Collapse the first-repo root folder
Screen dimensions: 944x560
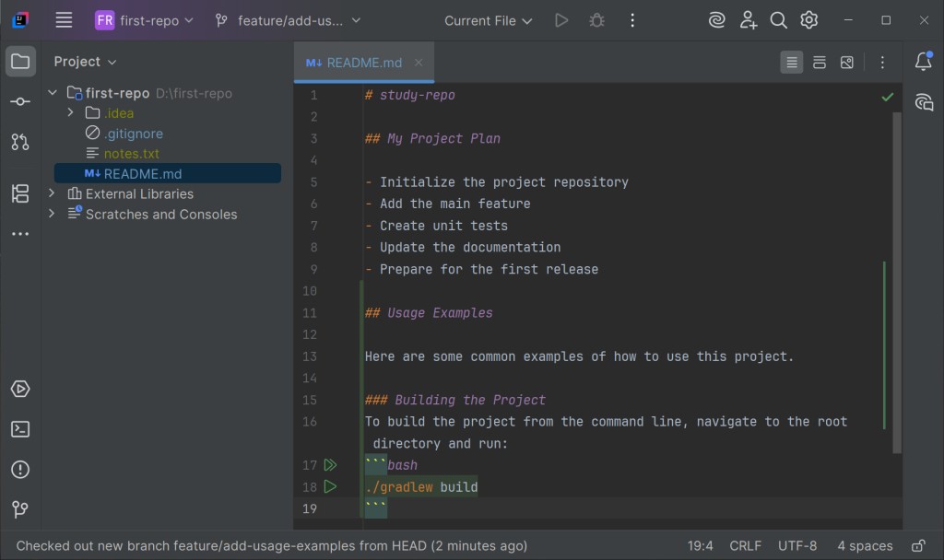[53, 93]
